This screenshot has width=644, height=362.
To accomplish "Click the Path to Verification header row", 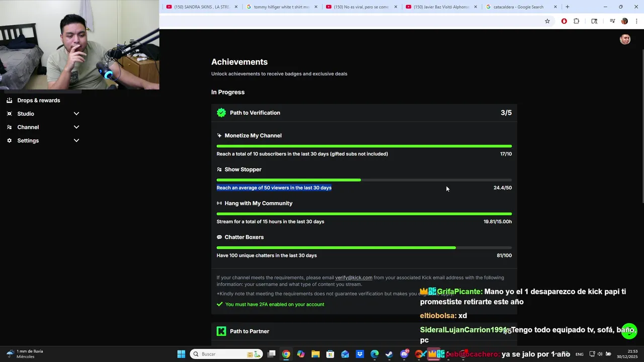I will click(x=364, y=113).
